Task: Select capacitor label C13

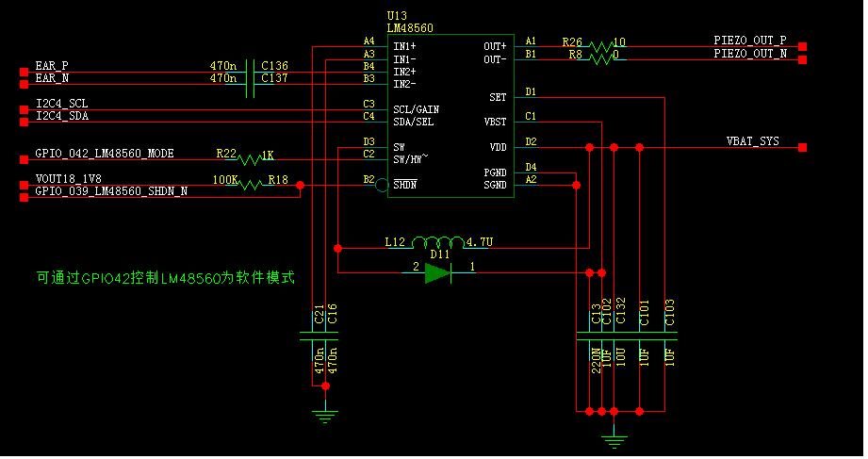Action: 596,314
